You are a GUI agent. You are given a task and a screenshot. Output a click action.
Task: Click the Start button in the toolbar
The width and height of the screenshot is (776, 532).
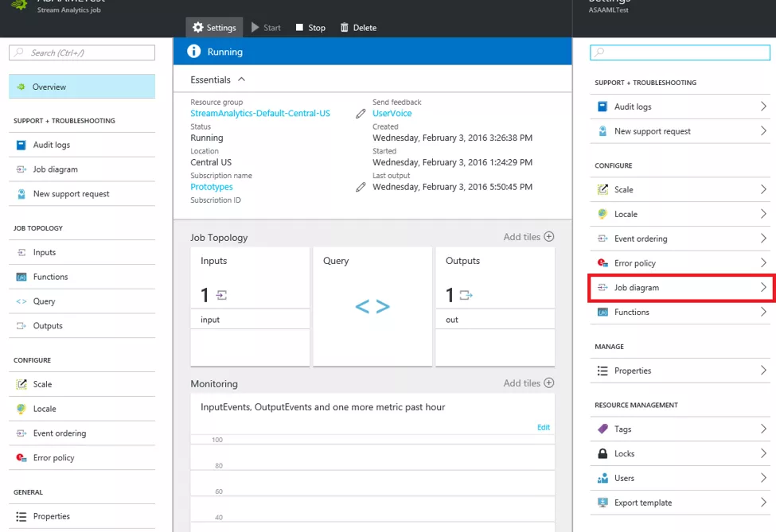(266, 28)
